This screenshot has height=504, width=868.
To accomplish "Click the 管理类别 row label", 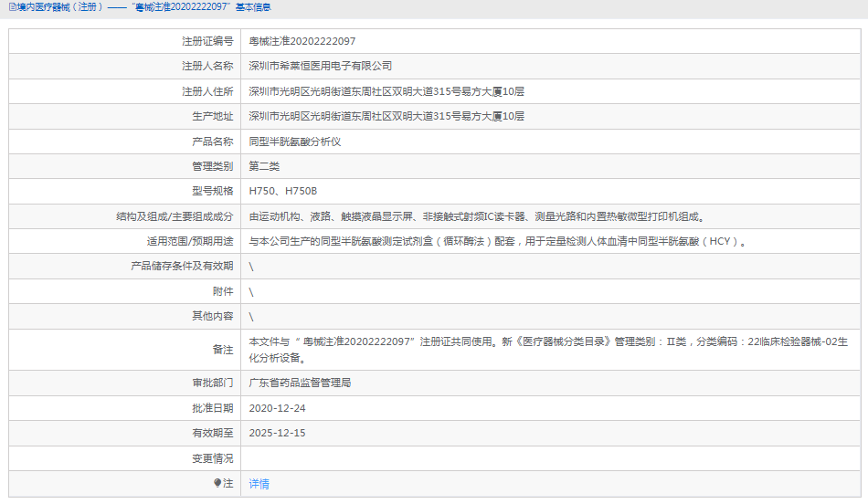I will pyautogui.click(x=213, y=166).
